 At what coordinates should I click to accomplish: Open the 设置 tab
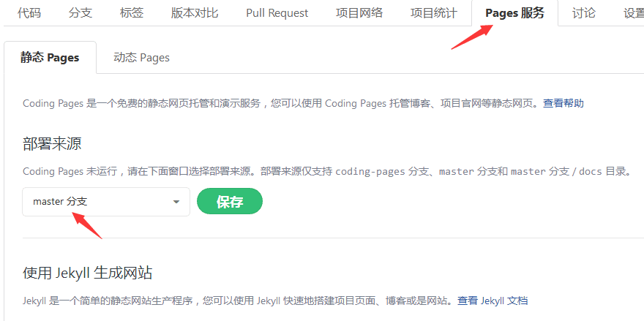coord(633,13)
